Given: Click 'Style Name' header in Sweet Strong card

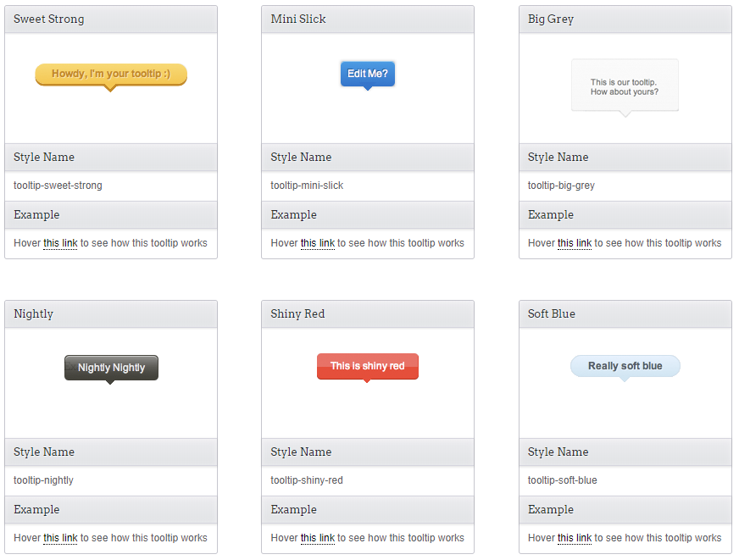Looking at the screenshot, I should (x=111, y=158).
